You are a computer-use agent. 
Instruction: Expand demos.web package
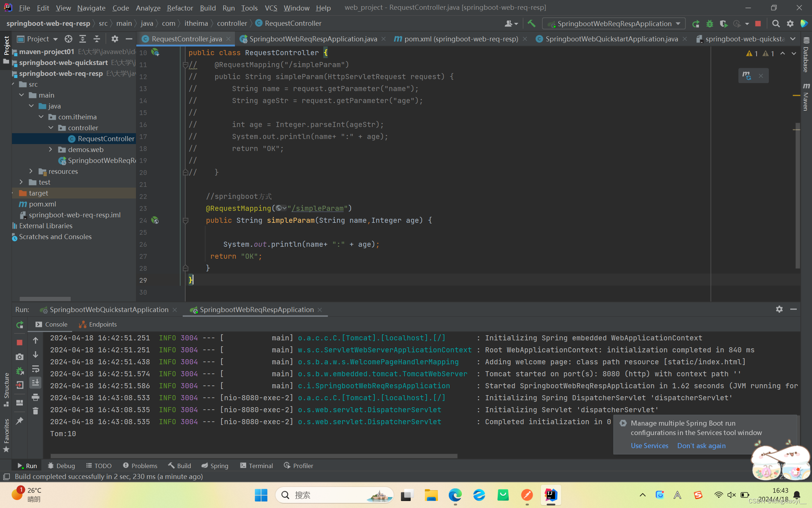tap(51, 149)
